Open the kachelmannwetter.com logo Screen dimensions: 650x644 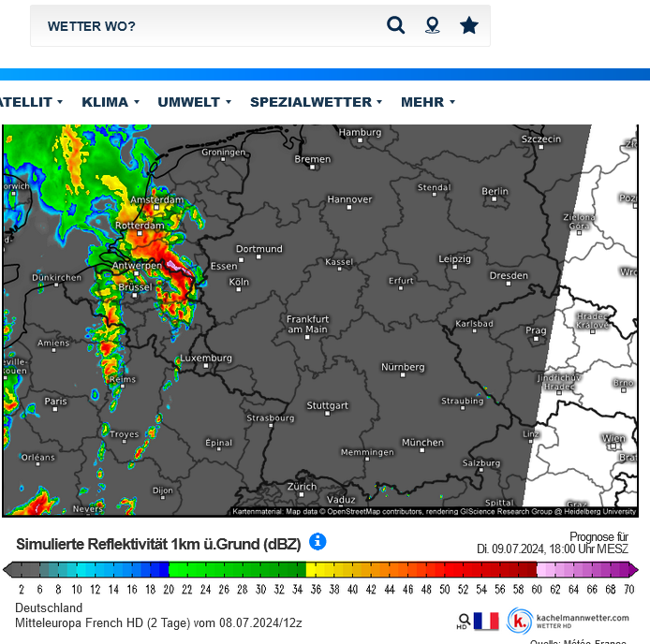568,621
